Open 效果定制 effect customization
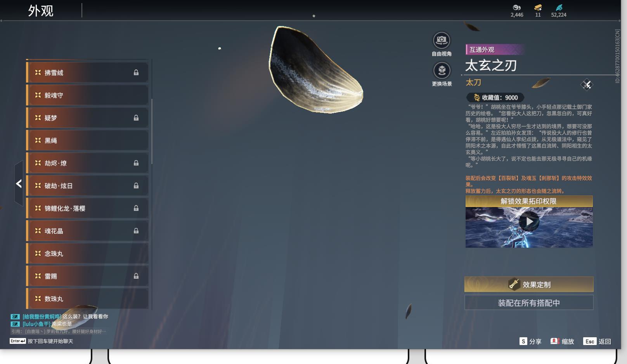 [x=529, y=285]
